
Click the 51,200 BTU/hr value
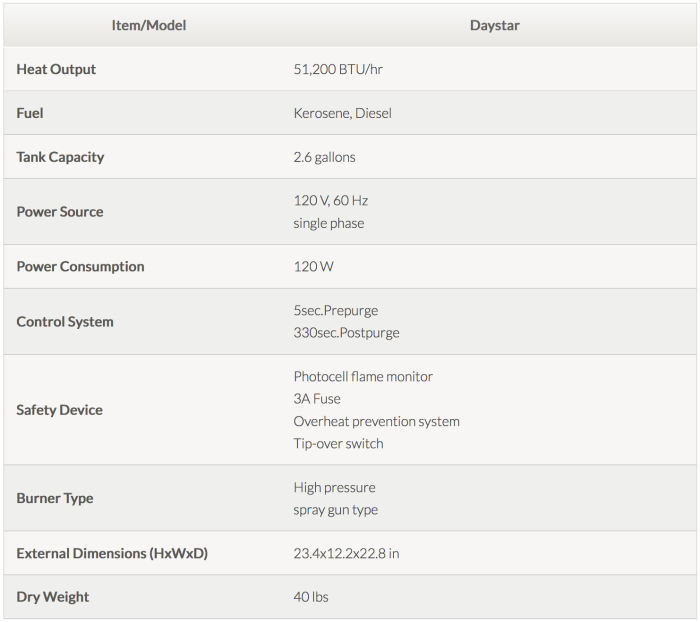point(338,69)
